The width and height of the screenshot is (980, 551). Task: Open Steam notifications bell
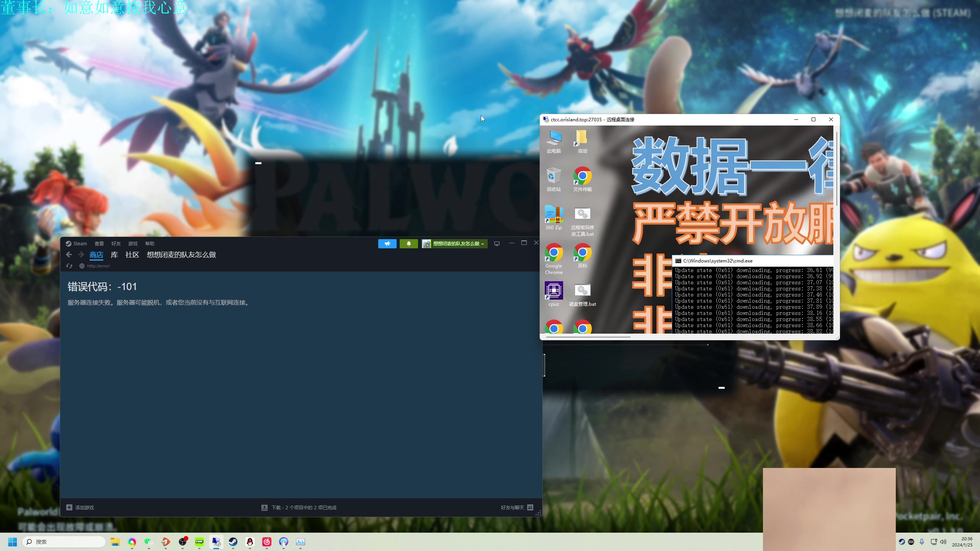408,244
